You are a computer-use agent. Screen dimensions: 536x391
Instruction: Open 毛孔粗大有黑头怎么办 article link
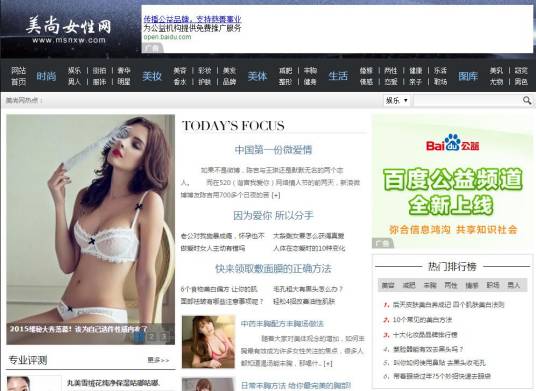click(308, 289)
